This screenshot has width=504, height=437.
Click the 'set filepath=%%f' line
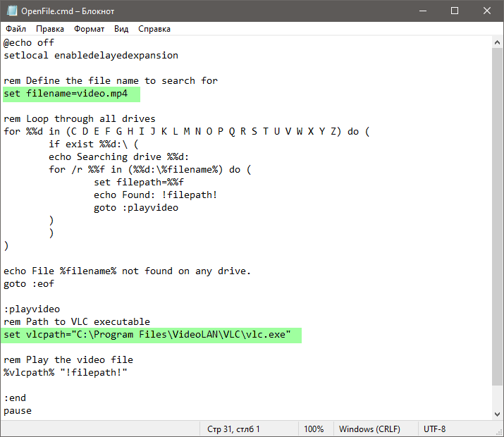click(139, 182)
